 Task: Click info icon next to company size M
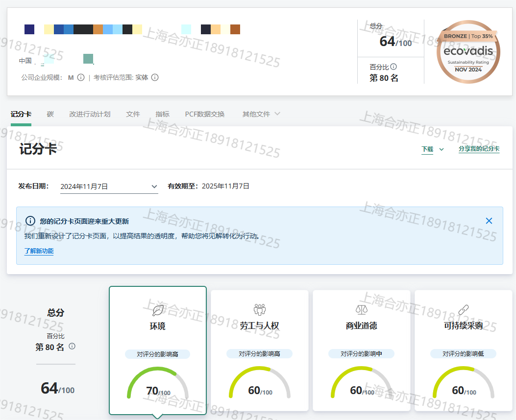[x=81, y=77]
